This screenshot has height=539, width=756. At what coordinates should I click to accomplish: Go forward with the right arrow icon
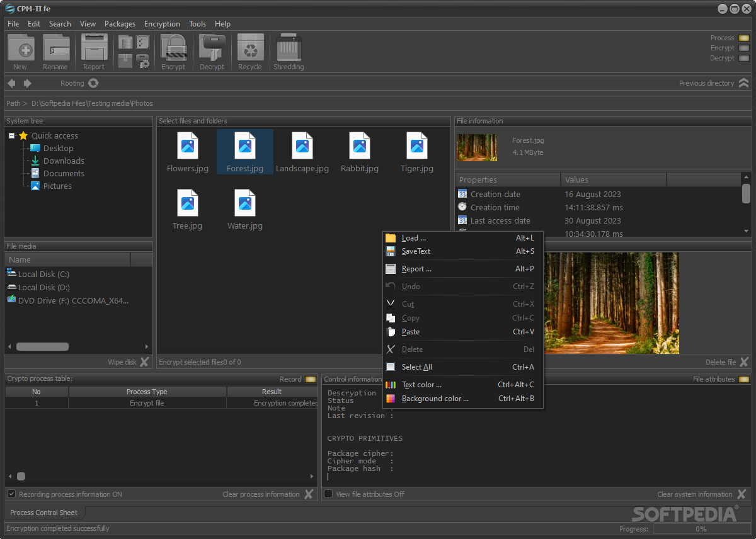(27, 83)
